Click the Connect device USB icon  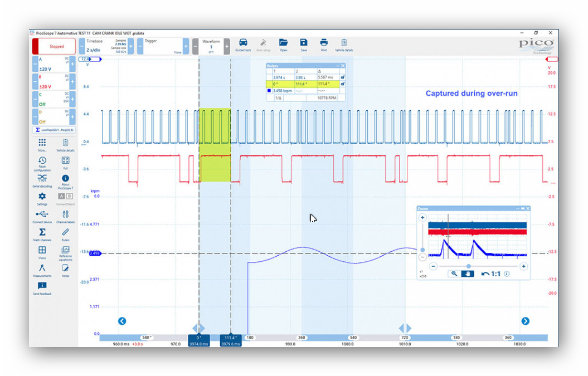point(42,215)
